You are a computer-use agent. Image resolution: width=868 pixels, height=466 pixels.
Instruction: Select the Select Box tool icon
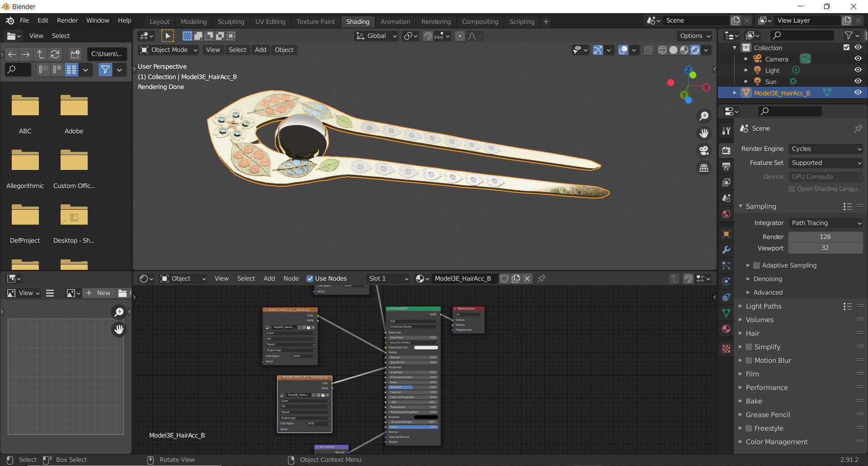point(167,36)
